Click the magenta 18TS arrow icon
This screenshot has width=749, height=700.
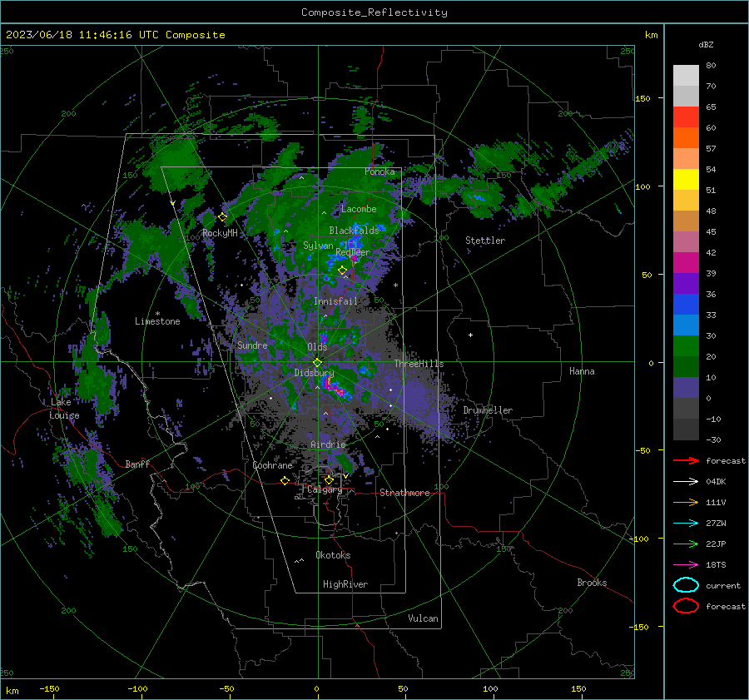[686, 565]
